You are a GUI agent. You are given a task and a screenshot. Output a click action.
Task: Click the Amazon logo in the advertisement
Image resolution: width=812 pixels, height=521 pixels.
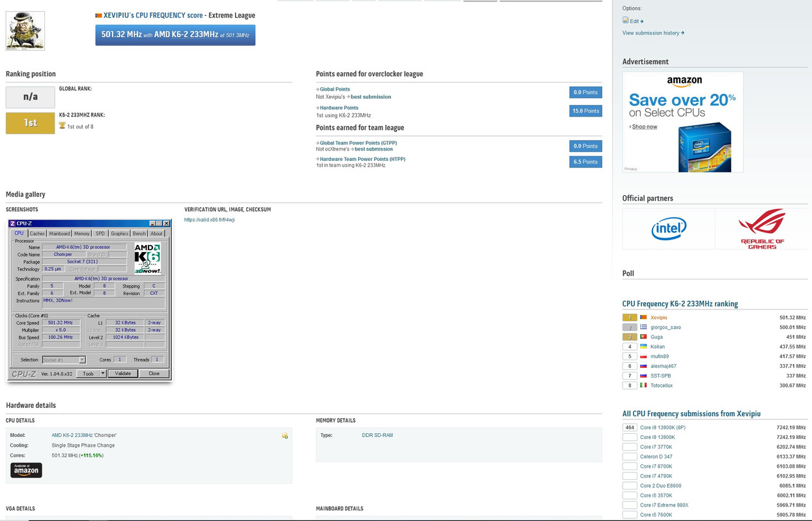tap(684, 81)
